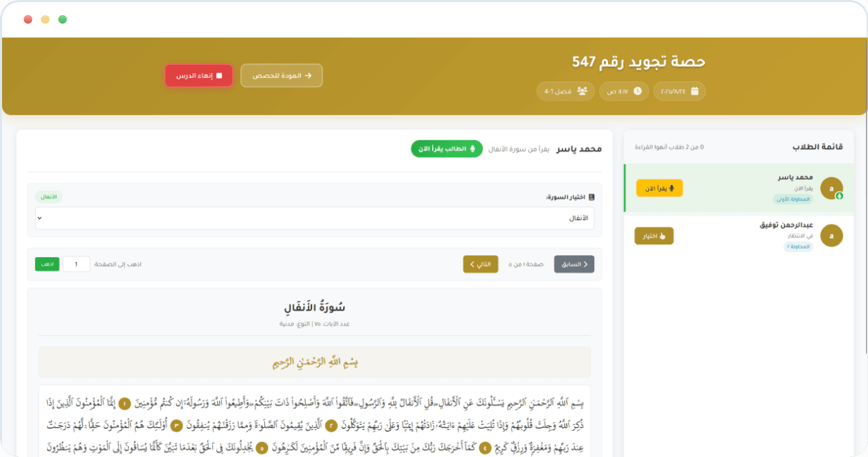868x457 pixels.
Task: Click the green online status indicator on محمد ياسر's avatar
Action: tap(839, 196)
